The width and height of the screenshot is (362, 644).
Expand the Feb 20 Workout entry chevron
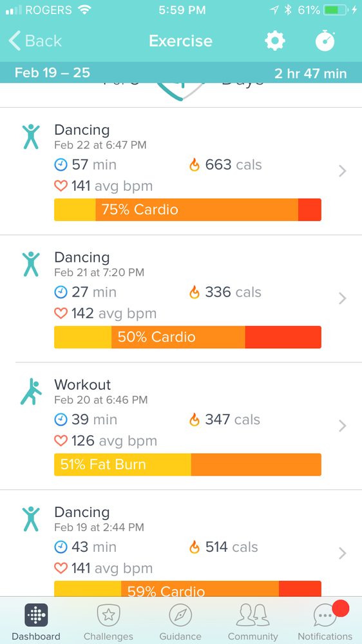click(343, 426)
